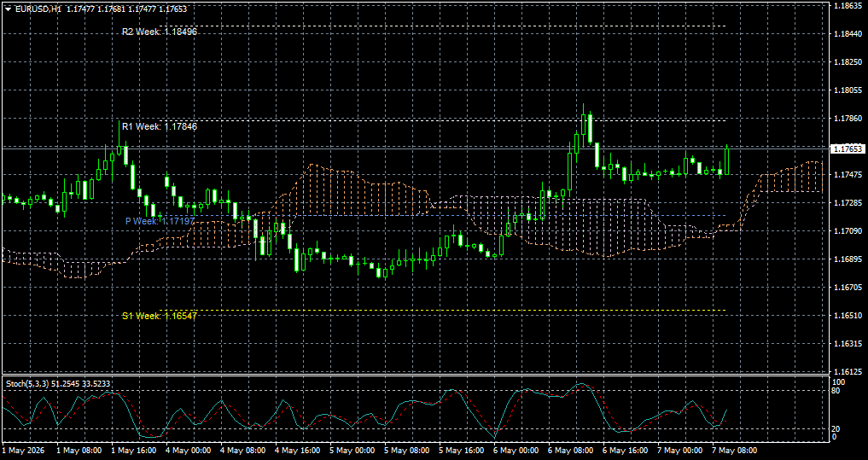
Task: Select the R1 Week 1.17846 pivot label
Action: (x=160, y=126)
